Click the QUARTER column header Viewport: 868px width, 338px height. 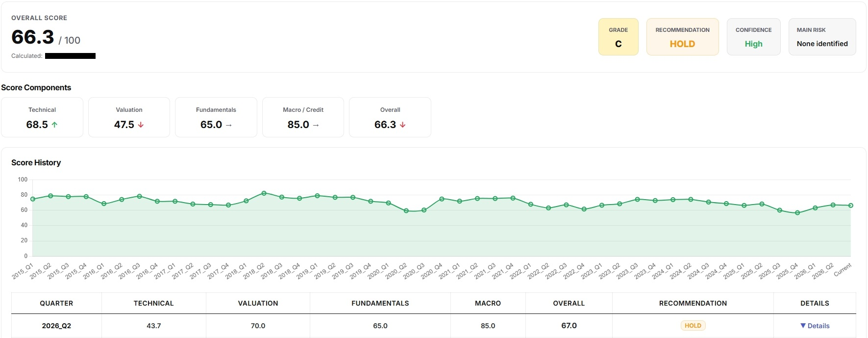pyautogui.click(x=56, y=303)
